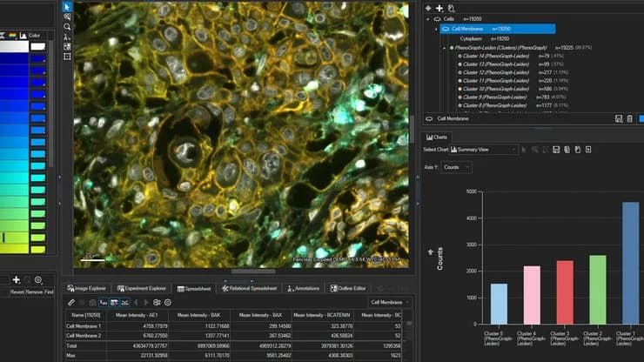
Task: Collapse the PhenoGraph-Leiden clusters tree node
Action: [444, 48]
